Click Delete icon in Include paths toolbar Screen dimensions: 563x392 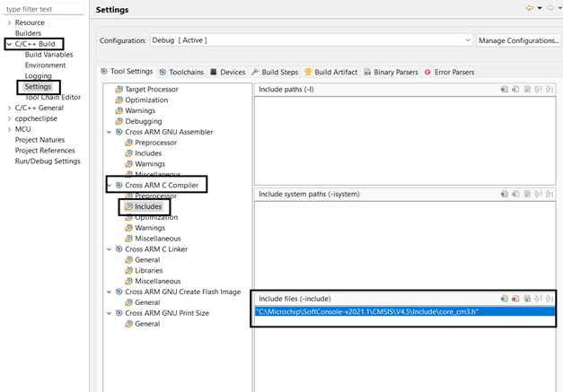click(515, 90)
